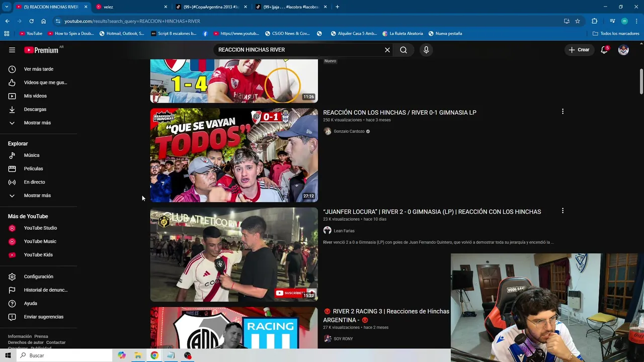644x362 pixels.
Task: Switch to the jaja #lacobra TikTok tab
Action: [290, 7]
